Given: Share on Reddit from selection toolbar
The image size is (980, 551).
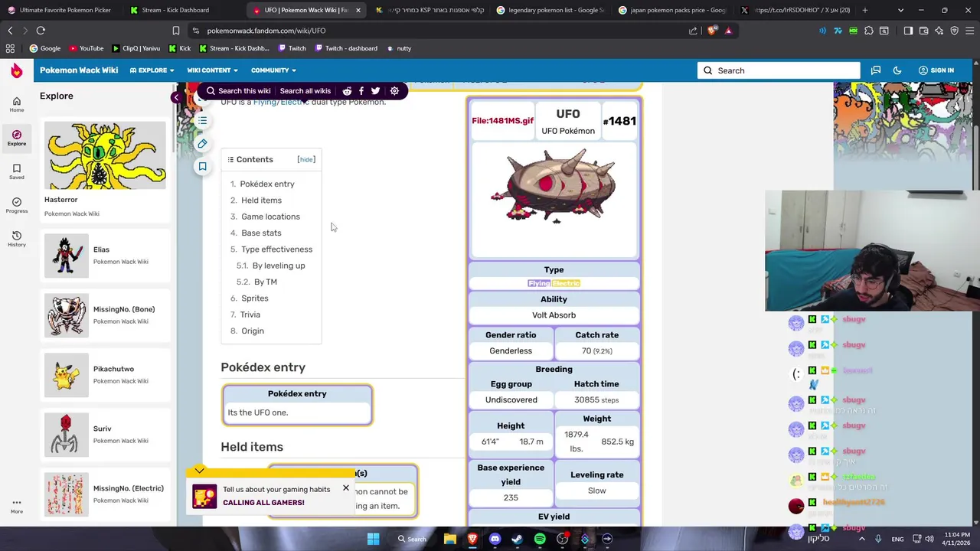Looking at the screenshot, I should tap(347, 91).
